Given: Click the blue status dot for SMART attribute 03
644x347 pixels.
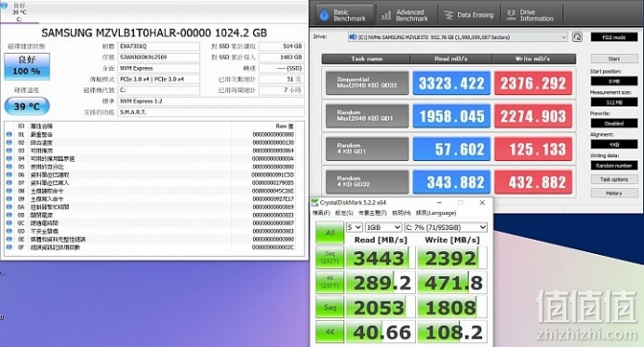Looking at the screenshot, I should (10, 150).
